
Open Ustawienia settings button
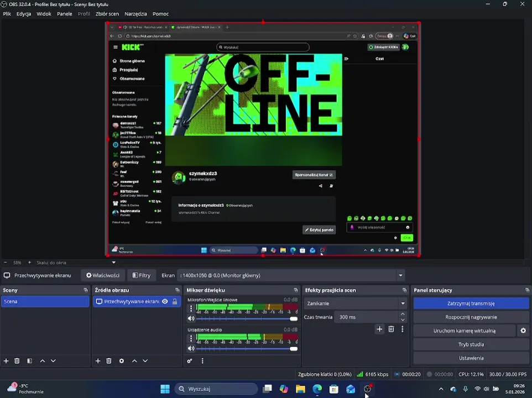[x=471, y=358]
